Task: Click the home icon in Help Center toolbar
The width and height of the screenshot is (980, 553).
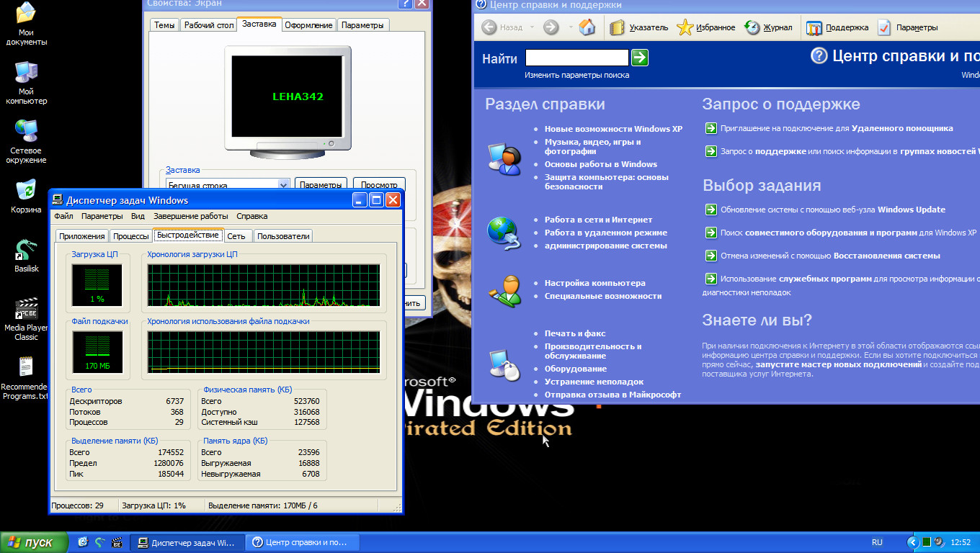Action: pos(587,27)
